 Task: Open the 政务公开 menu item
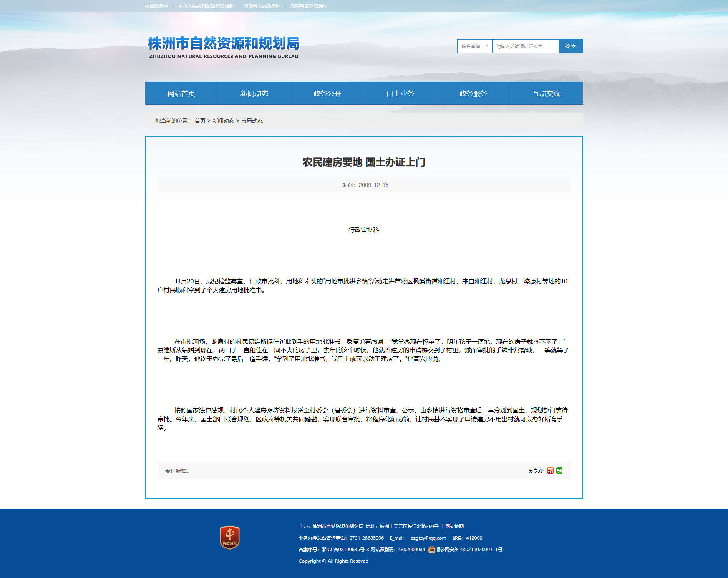coord(327,93)
